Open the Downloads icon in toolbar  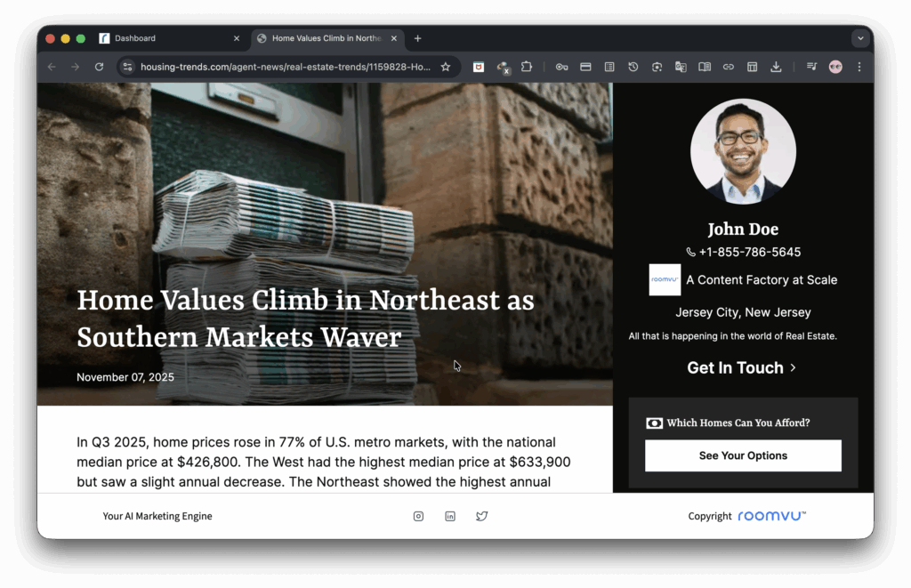776,67
